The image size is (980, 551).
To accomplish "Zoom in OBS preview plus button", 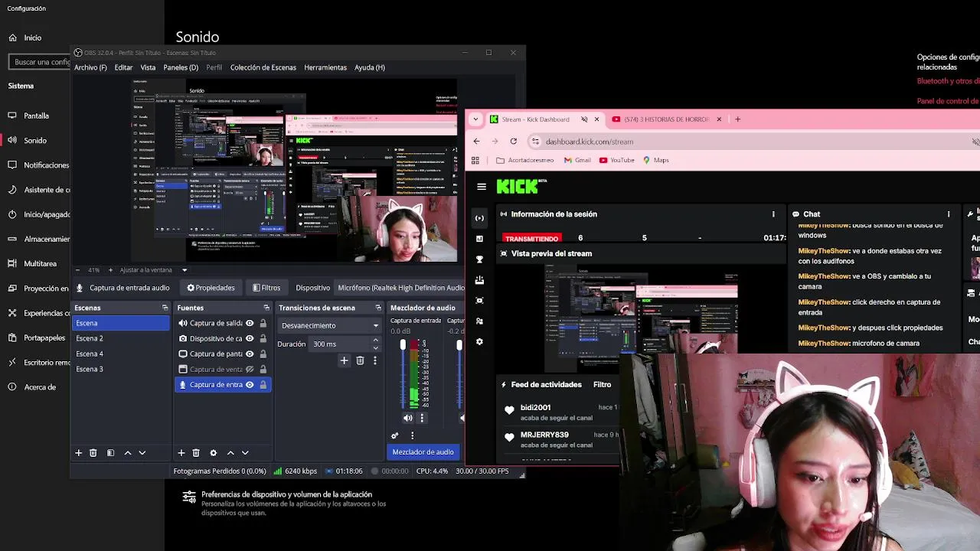I will point(111,270).
